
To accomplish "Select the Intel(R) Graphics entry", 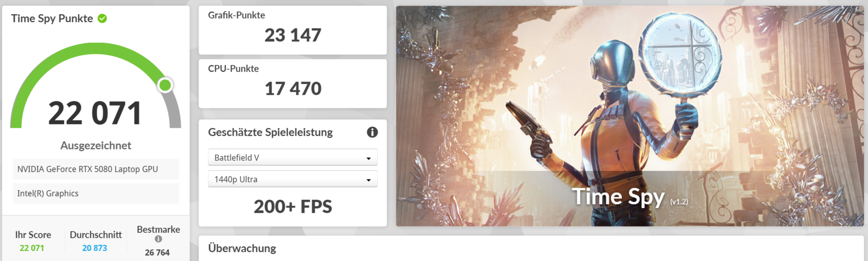I will tap(96, 193).
